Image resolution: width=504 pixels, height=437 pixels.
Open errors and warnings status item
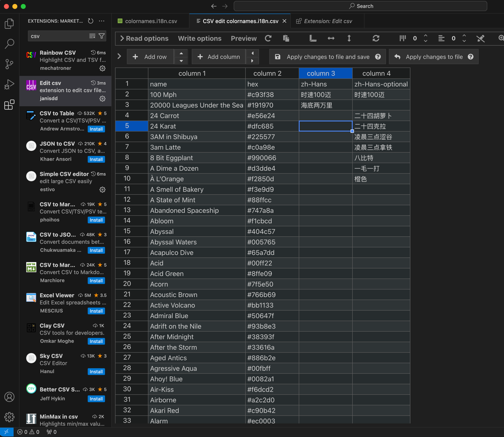click(x=28, y=432)
